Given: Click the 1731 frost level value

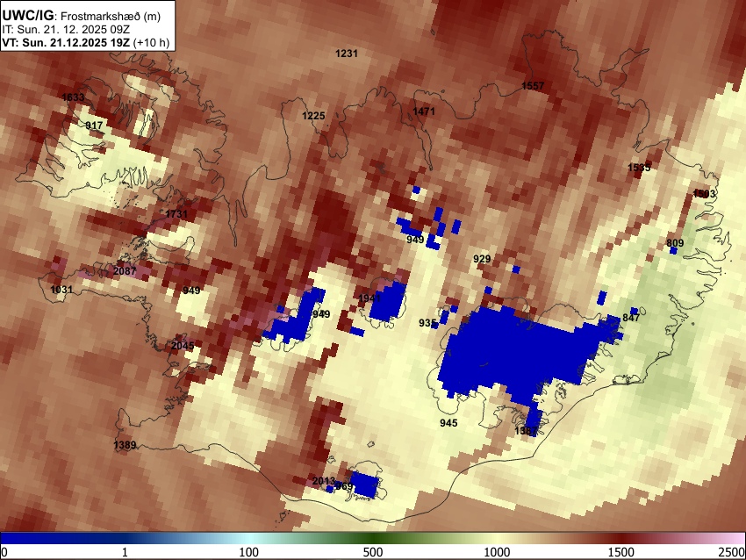Looking at the screenshot, I should 176,214.
